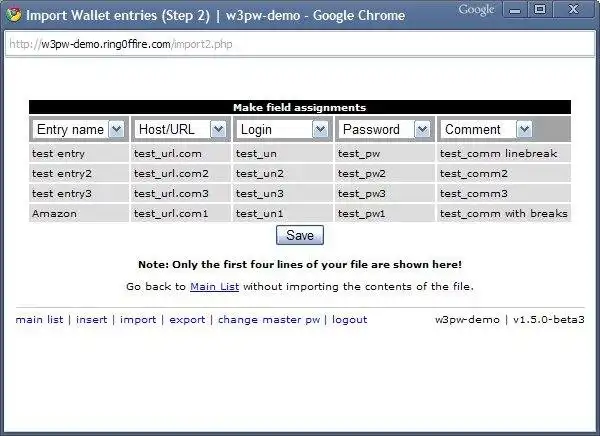Viewport: 600px width, 436px height.
Task: Open the Login field assignment dropdown
Action: click(283, 129)
